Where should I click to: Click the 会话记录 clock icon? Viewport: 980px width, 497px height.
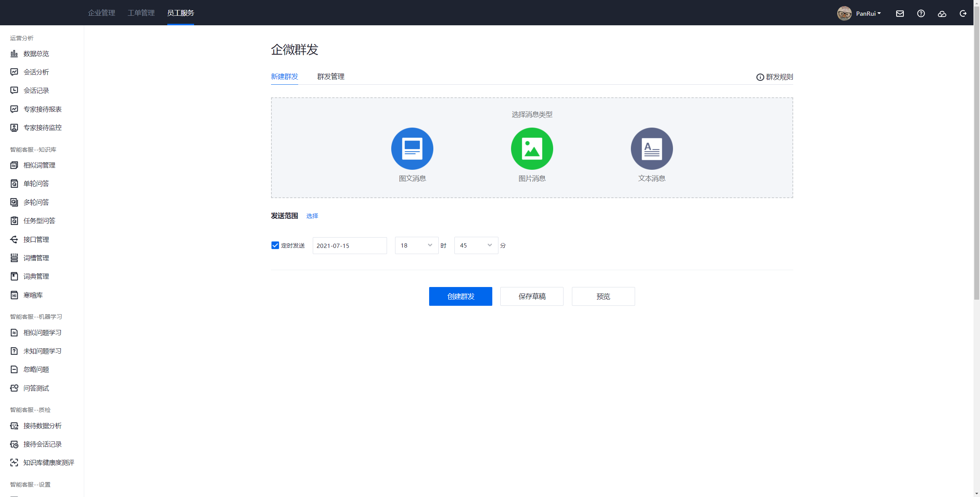click(14, 90)
